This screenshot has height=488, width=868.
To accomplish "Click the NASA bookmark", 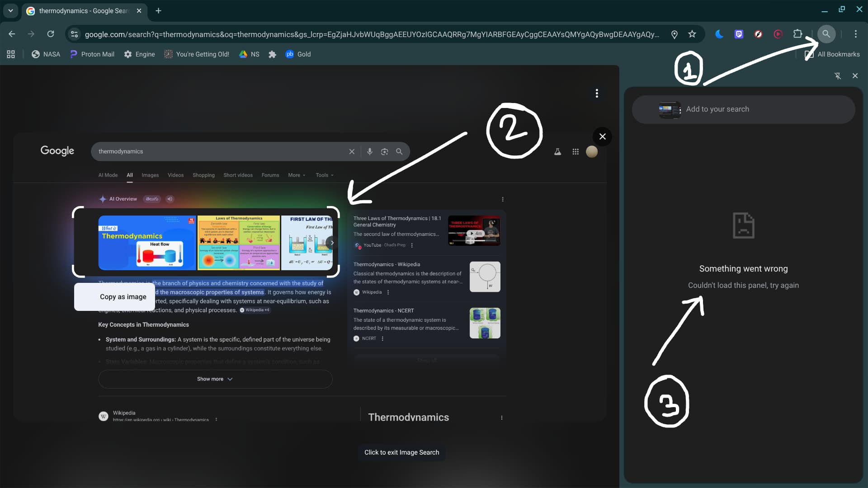I will (46, 54).
